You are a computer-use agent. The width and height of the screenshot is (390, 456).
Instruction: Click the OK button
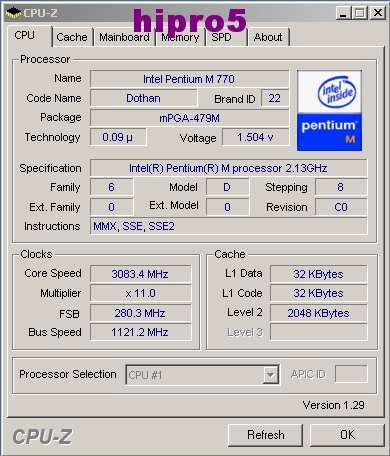point(347,435)
